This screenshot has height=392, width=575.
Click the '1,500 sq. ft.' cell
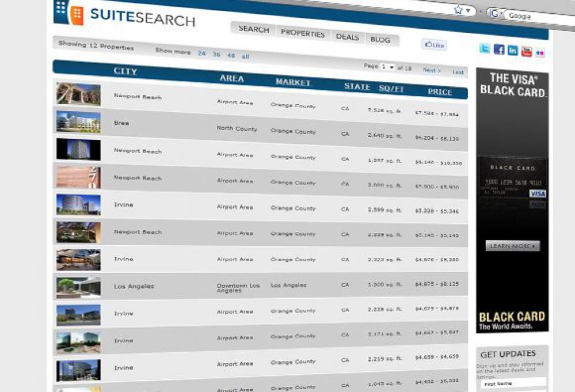click(x=384, y=284)
